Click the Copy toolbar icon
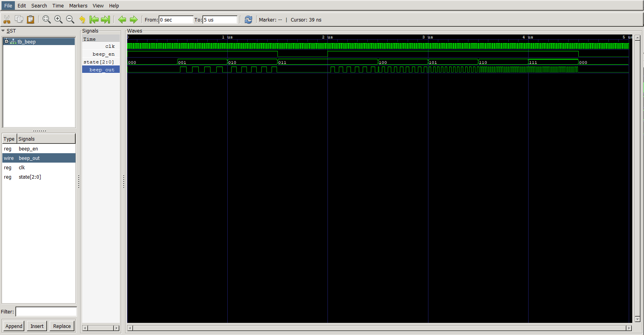This screenshot has width=644, height=335. [x=19, y=19]
